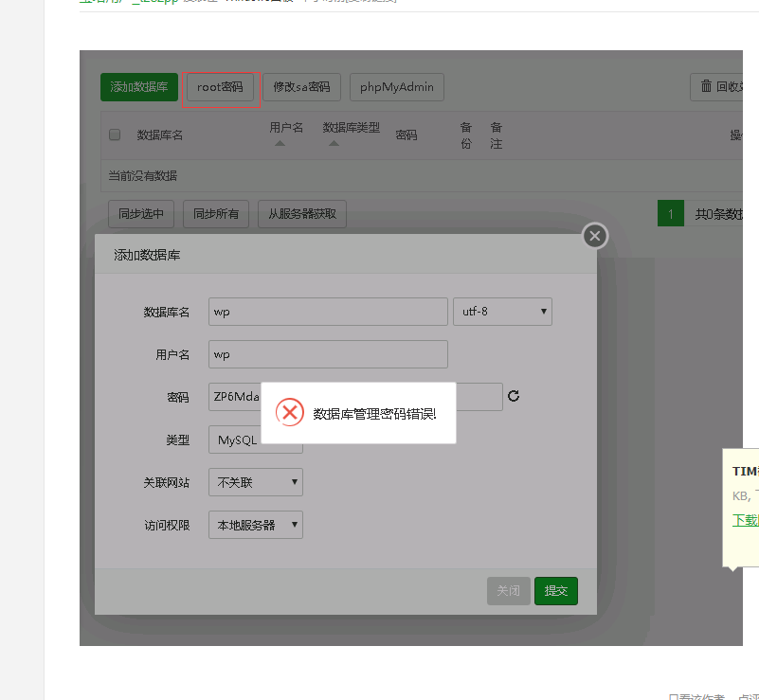Click the 共0条数据 count text
The width and height of the screenshot is (759, 700).
tap(719, 214)
